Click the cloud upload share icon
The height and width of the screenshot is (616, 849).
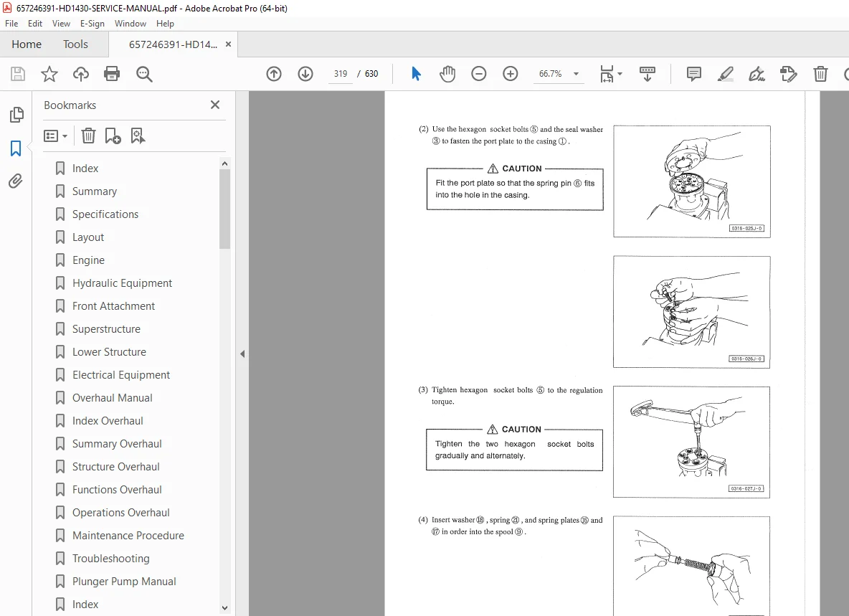[81, 74]
